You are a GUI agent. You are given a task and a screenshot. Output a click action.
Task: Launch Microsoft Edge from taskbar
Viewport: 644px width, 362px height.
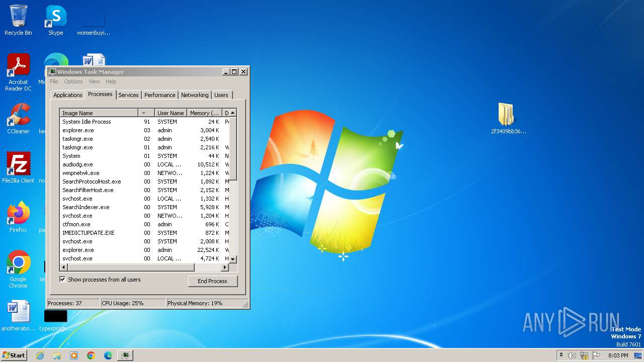(108, 355)
